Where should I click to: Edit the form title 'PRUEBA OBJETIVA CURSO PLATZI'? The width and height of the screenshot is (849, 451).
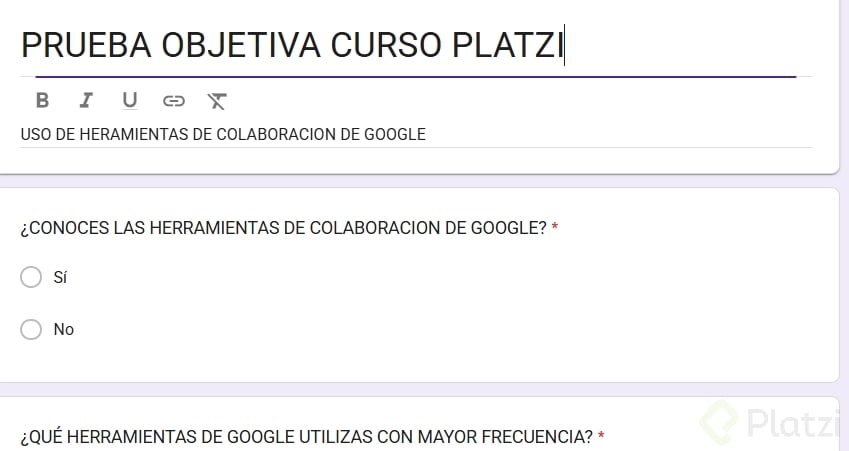click(292, 44)
